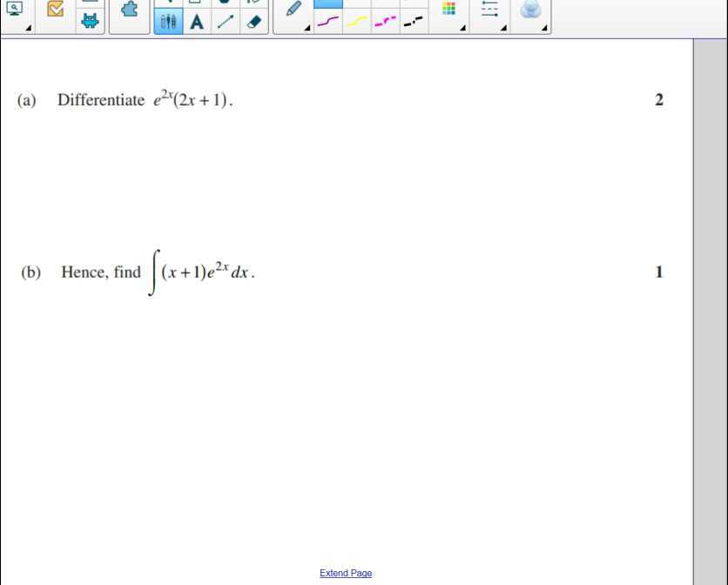Click the puzzle piece icon
728x585 pixels.
129,9
